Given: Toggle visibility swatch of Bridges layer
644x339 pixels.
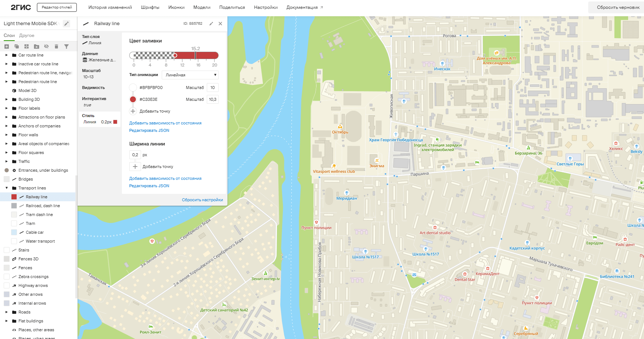Looking at the screenshot, I should point(7,179).
